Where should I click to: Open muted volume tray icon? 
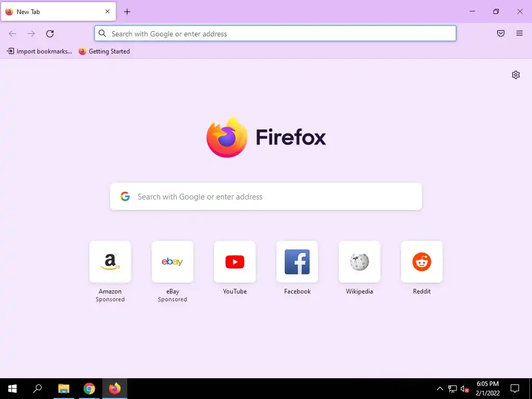click(x=465, y=389)
